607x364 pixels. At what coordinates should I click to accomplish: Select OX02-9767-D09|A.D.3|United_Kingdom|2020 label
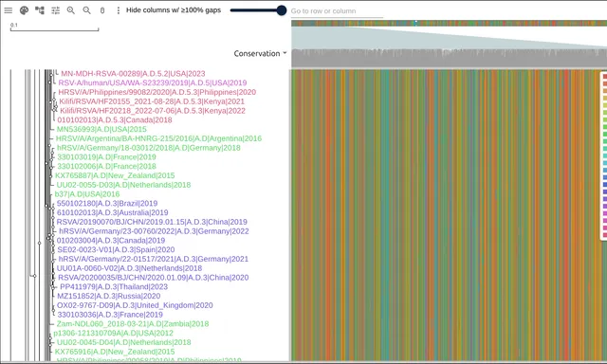[x=135, y=305]
